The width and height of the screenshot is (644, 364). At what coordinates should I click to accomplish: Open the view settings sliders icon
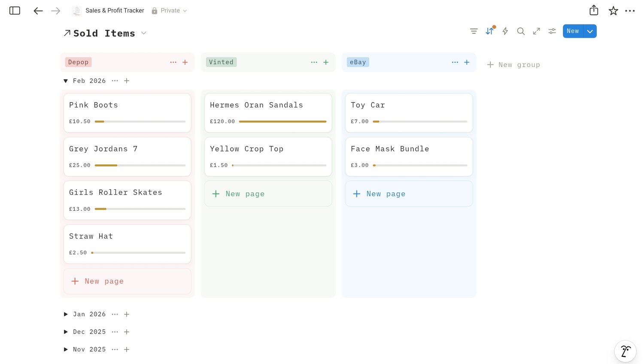click(x=552, y=31)
